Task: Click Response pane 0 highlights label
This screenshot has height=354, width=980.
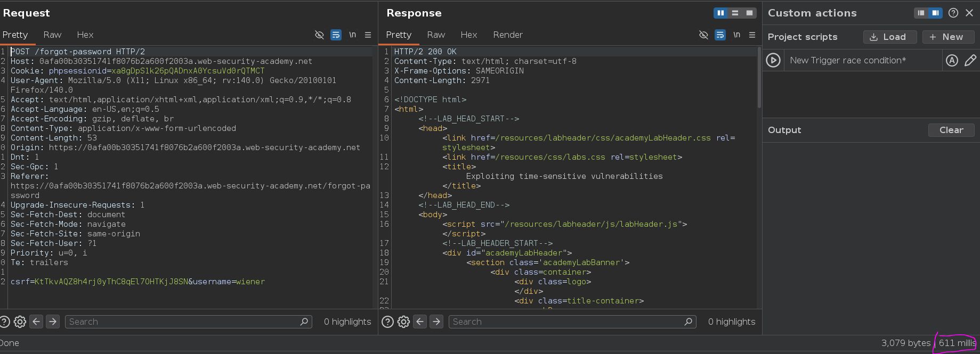Action: pos(732,322)
